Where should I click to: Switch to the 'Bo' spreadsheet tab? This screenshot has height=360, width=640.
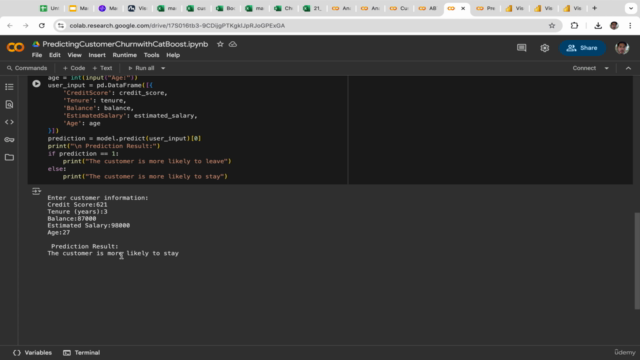[x=225, y=8]
